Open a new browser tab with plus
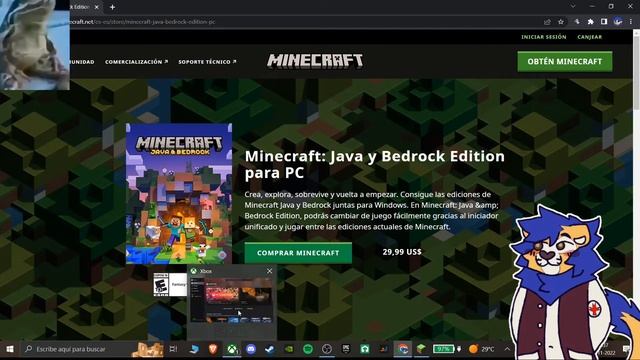 112,7
